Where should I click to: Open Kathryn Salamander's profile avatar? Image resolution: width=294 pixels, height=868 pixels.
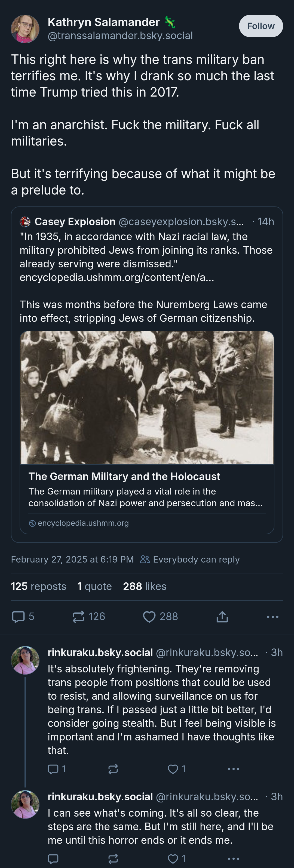point(25,29)
